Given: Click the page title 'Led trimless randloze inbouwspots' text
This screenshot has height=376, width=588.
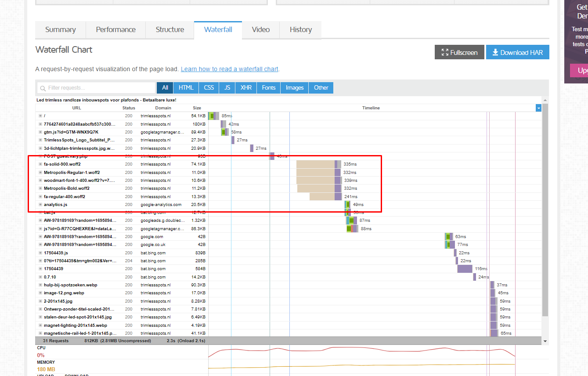Looking at the screenshot, I should [x=106, y=100].
